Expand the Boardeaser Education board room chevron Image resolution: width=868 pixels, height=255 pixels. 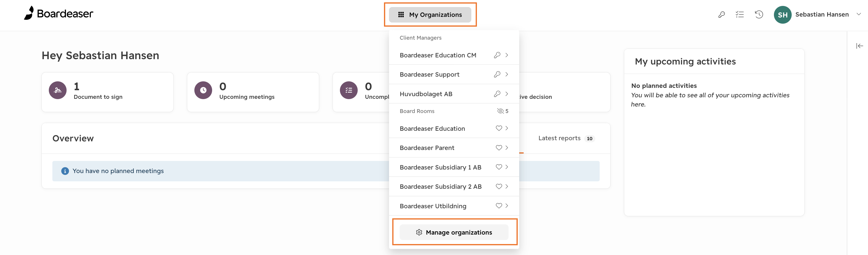(x=506, y=128)
